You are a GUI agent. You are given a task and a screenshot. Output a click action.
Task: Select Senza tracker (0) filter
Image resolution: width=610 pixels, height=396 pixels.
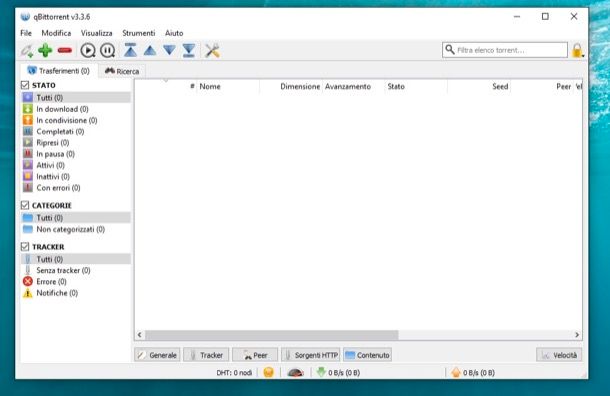(x=76, y=270)
